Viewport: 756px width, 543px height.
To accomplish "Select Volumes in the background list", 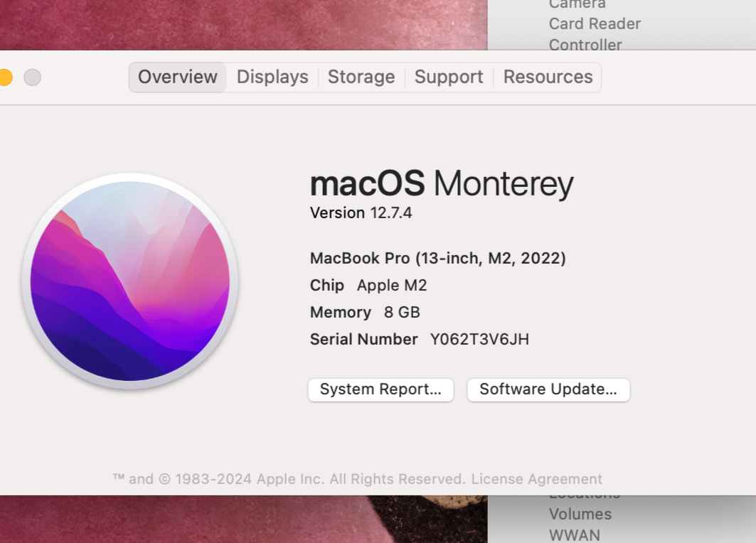I will (580, 514).
